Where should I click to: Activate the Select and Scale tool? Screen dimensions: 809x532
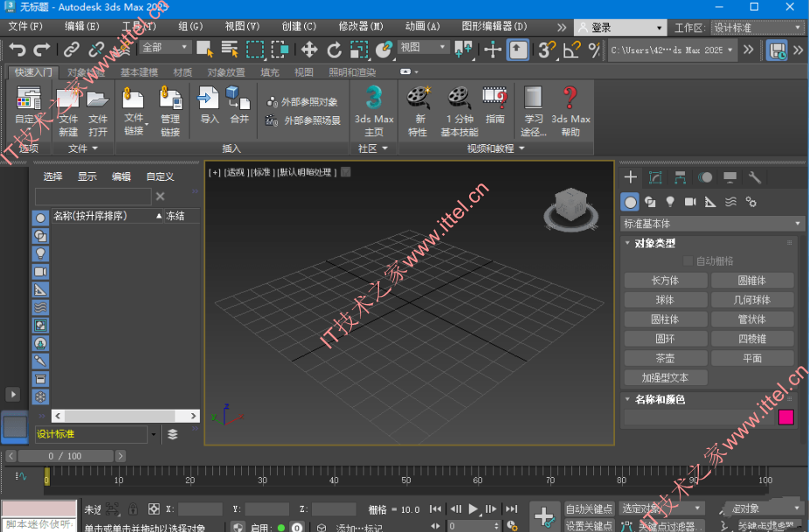(x=359, y=50)
